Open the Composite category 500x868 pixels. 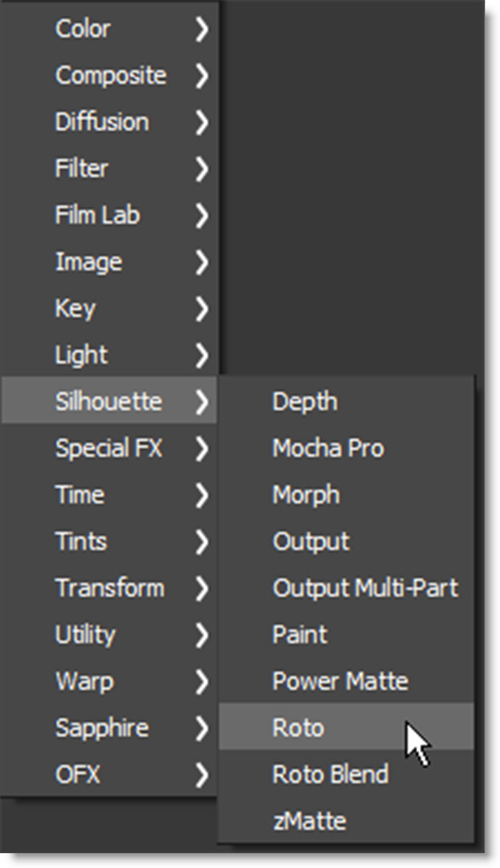[111, 75]
